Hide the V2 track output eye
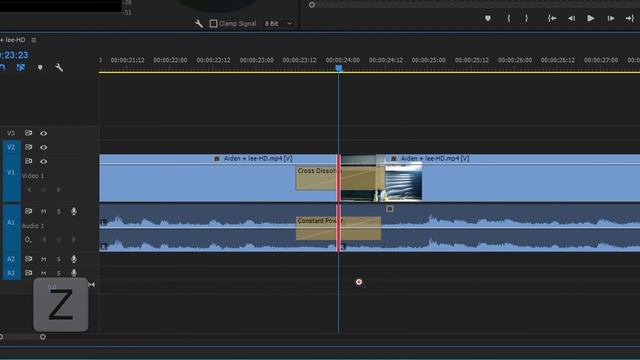640x360 pixels. [x=44, y=147]
